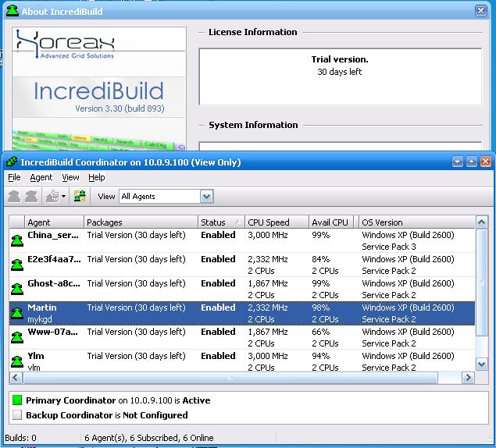Open the View menu
The image size is (496, 448).
pyautogui.click(x=70, y=178)
